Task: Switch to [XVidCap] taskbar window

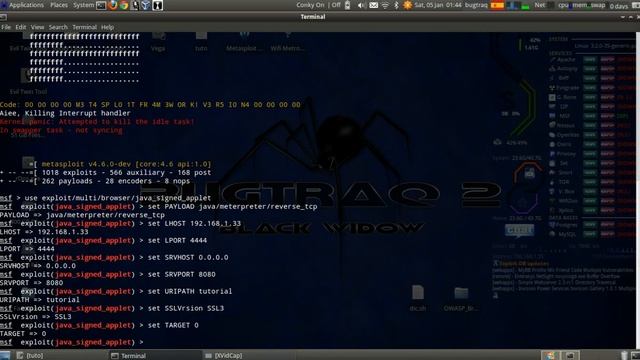Action: point(250,356)
